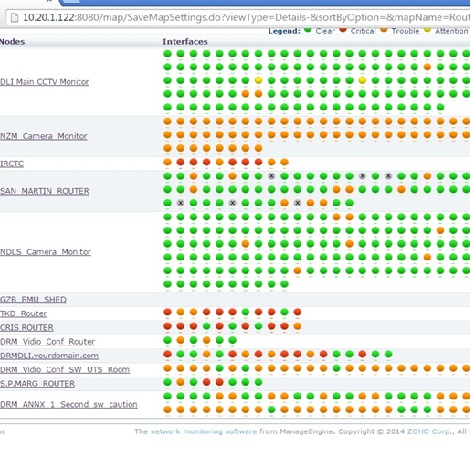Select the first interface icon in IRCTC row
The width and height of the screenshot is (470, 470).
pos(167,162)
